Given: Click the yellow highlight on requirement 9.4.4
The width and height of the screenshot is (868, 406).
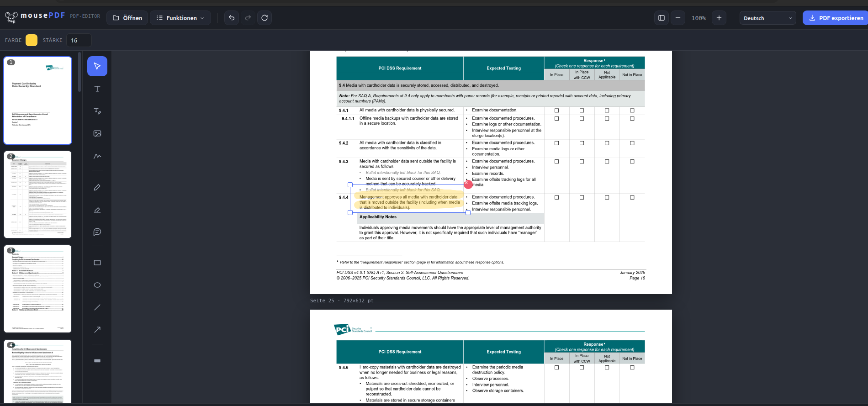Looking at the screenshot, I should (x=409, y=200).
